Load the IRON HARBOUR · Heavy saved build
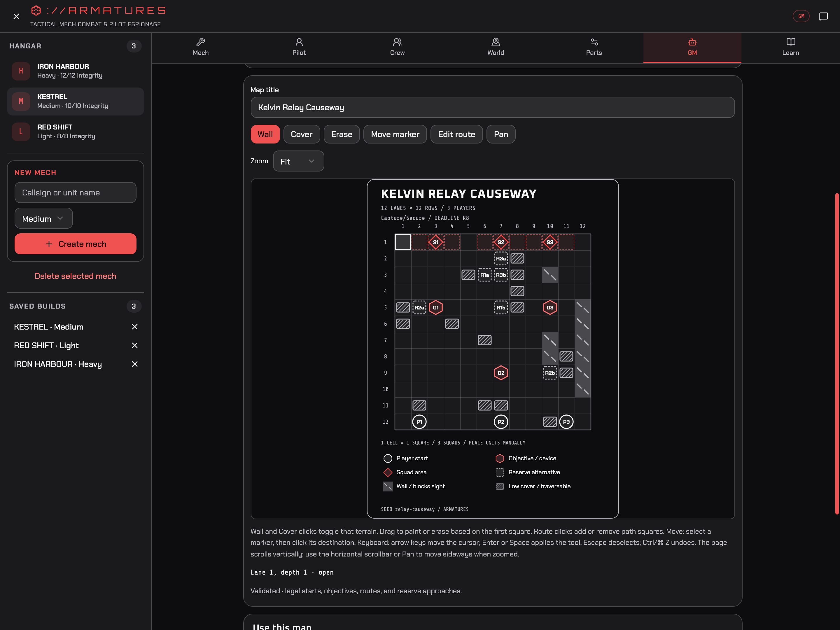This screenshot has height=630, width=840. 58,364
